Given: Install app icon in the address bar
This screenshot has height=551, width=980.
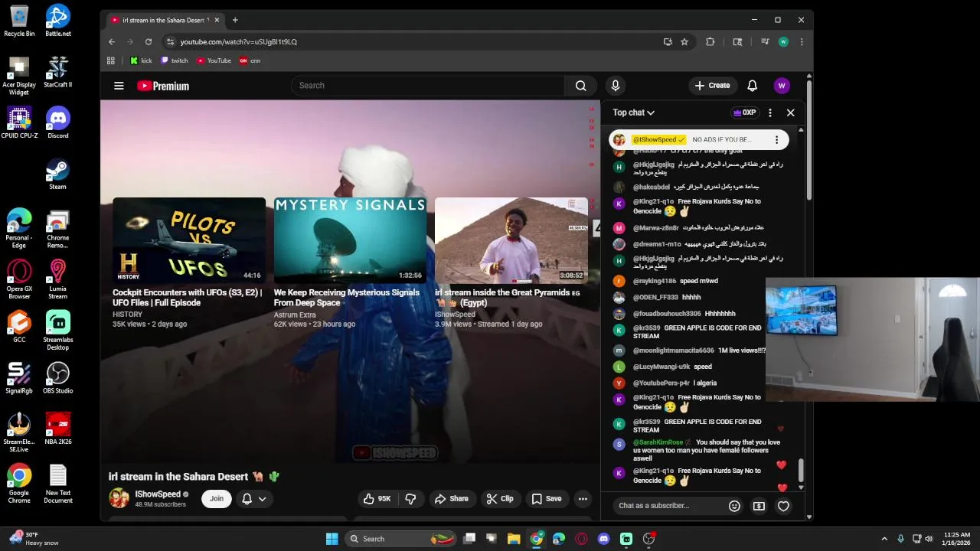Looking at the screenshot, I should click(668, 42).
